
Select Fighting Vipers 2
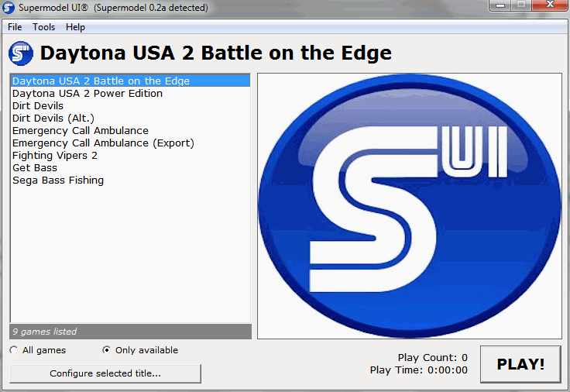(x=131, y=155)
